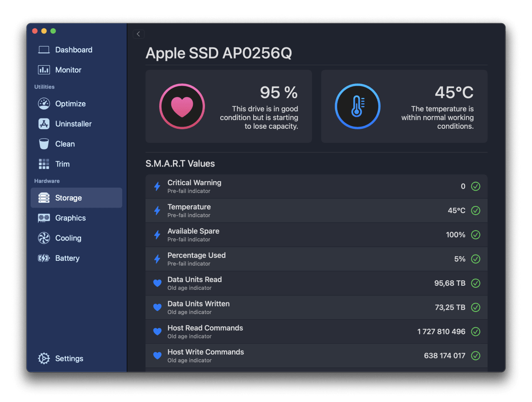Click the Critical Warning label

pos(195,183)
